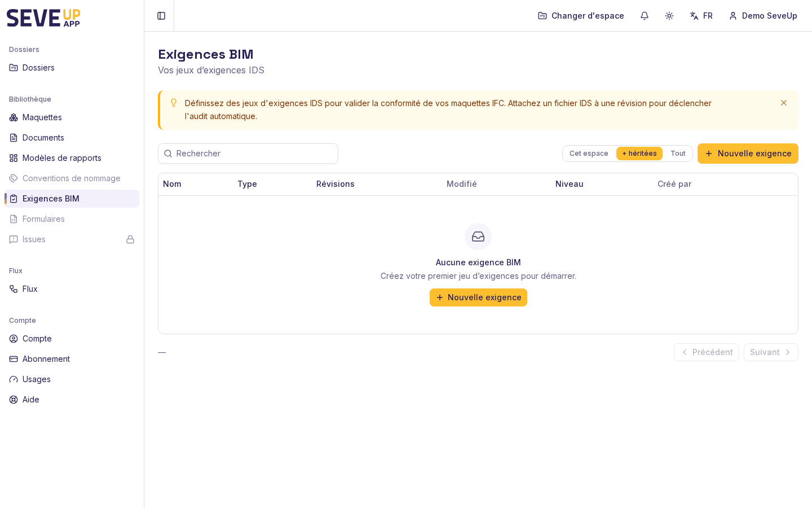Viewport: 812px width, 508px height.
Task: Open Abonnement in the sidebar
Action: click(x=72, y=359)
